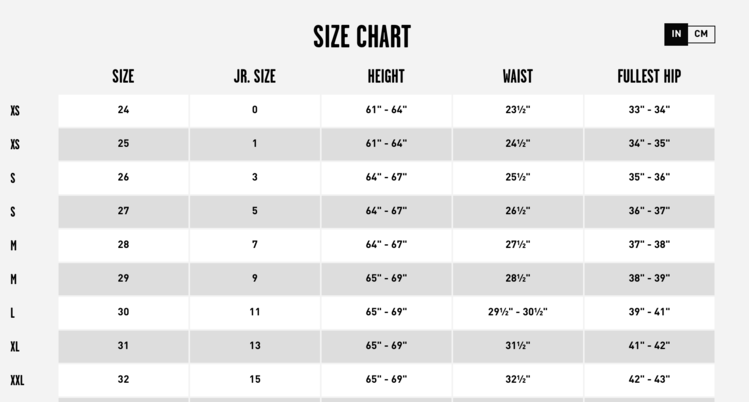Select the size 32 cell

(123, 379)
